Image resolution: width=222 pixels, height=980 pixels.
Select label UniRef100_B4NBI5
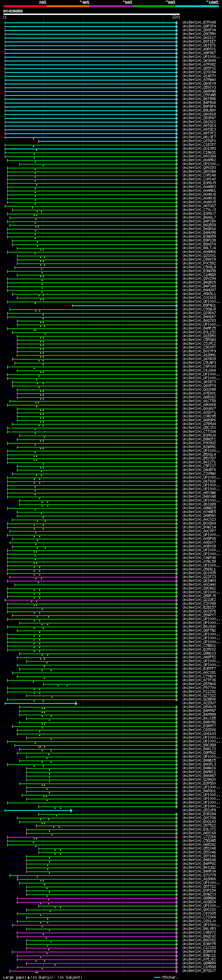(x=199, y=760)
